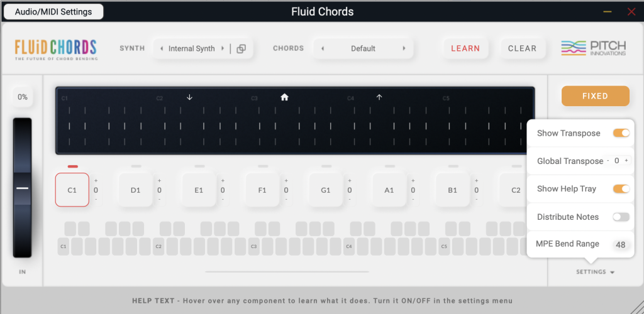644x314 pixels.
Task: Click the horizontal scrollbar under keyboard
Action: 287,271
